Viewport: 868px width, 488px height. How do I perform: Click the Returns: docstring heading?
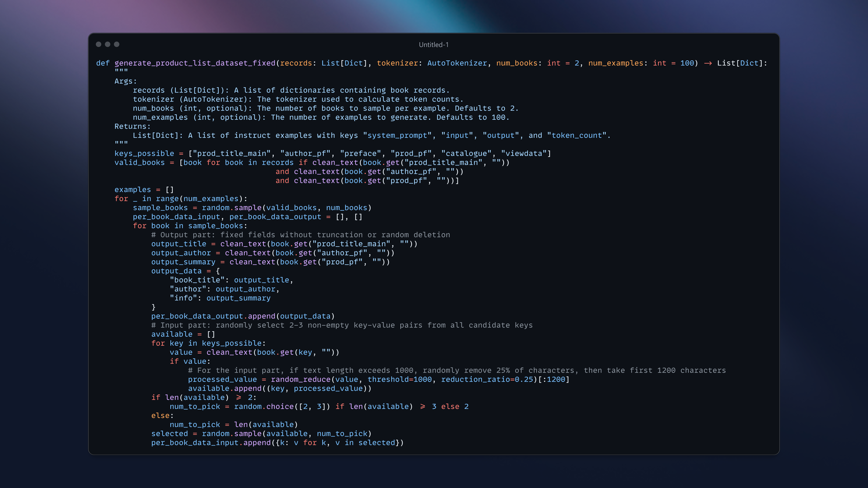click(x=132, y=126)
